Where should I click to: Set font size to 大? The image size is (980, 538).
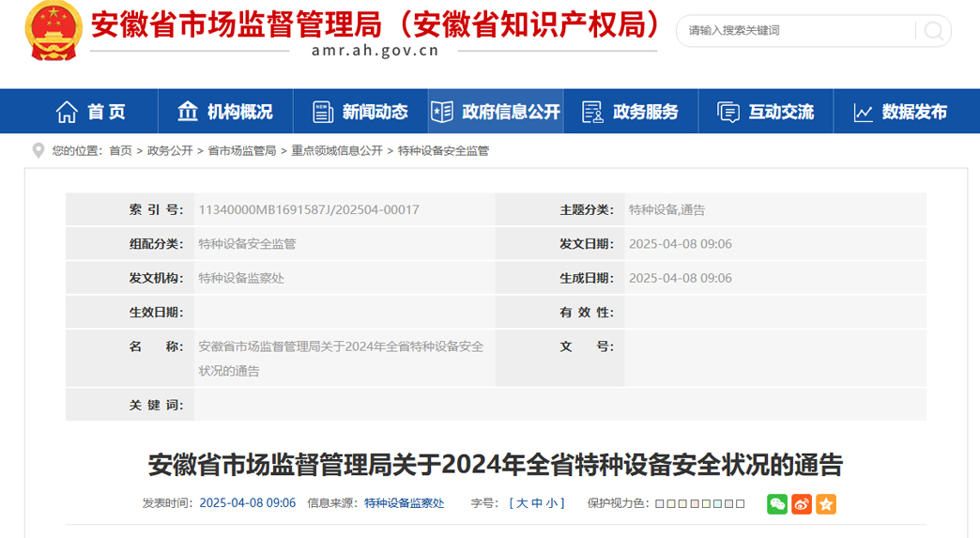click(522, 503)
